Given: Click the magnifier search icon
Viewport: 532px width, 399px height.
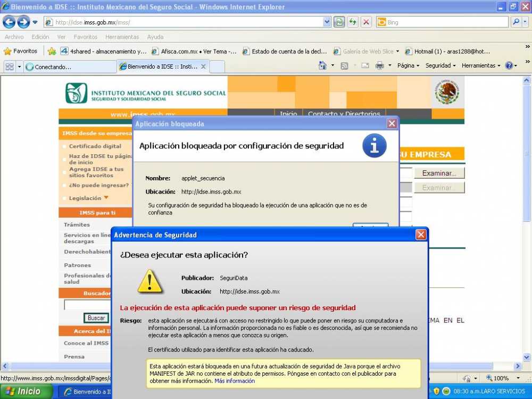Looking at the screenshot, I should point(516,22).
